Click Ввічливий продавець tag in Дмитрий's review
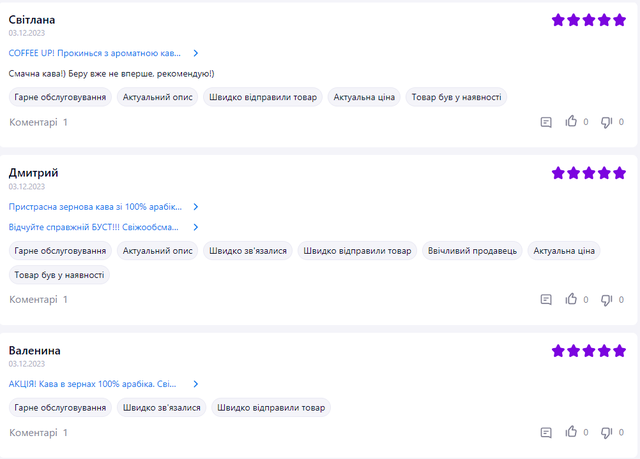Image resolution: width=640 pixels, height=459 pixels. [471, 251]
